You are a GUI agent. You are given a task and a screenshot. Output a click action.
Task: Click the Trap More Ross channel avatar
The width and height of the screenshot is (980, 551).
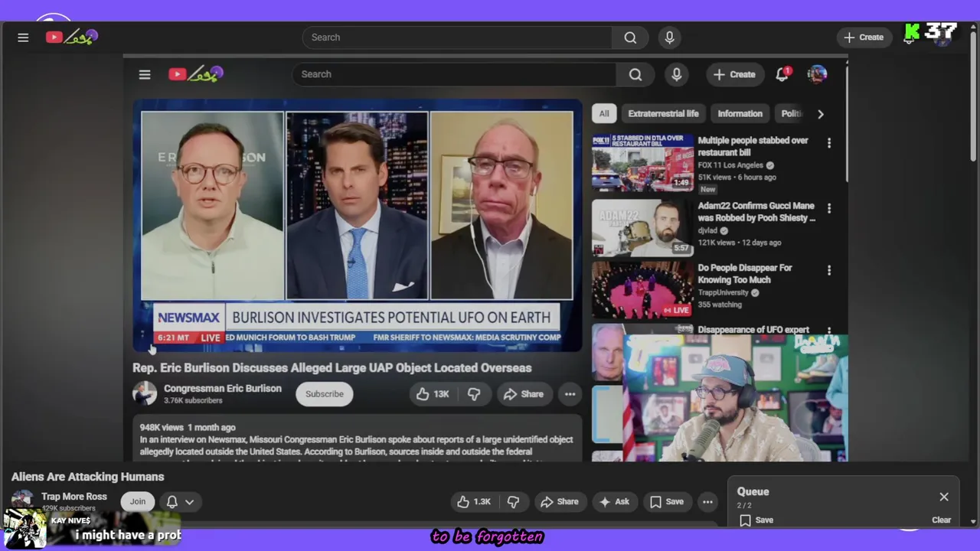tap(22, 500)
